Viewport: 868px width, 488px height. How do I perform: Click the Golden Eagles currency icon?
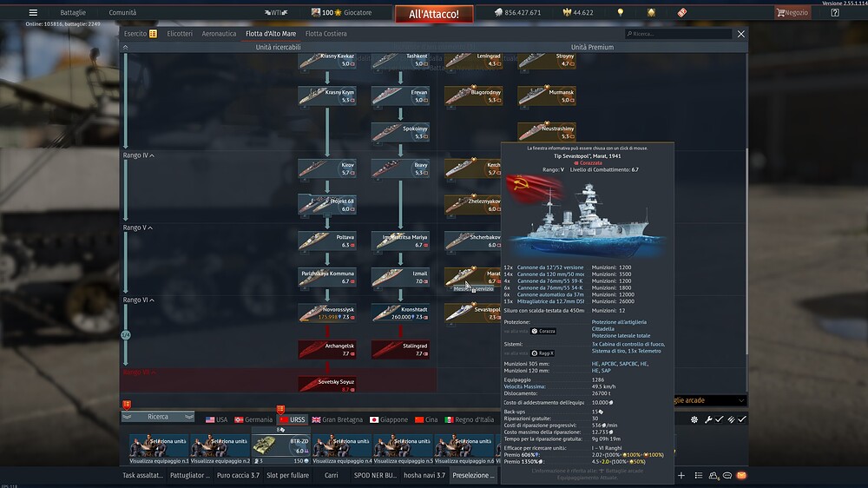567,12
